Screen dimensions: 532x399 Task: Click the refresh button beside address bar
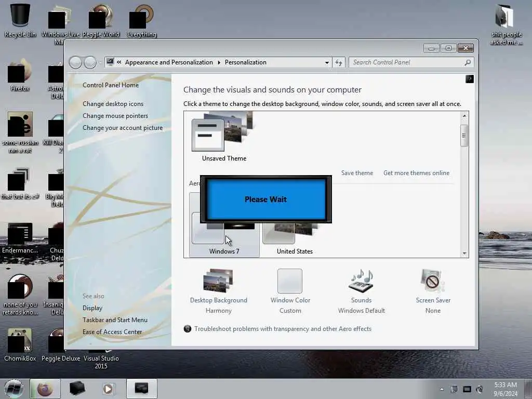[x=339, y=62]
